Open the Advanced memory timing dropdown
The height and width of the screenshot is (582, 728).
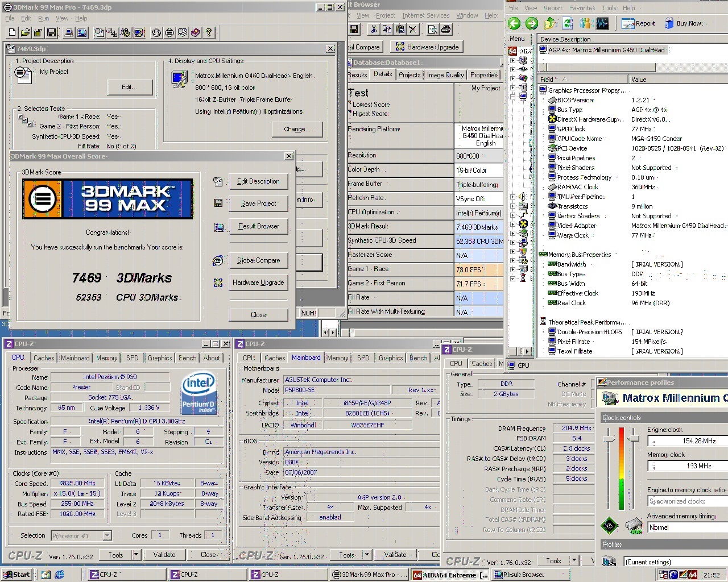[x=688, y=527]
